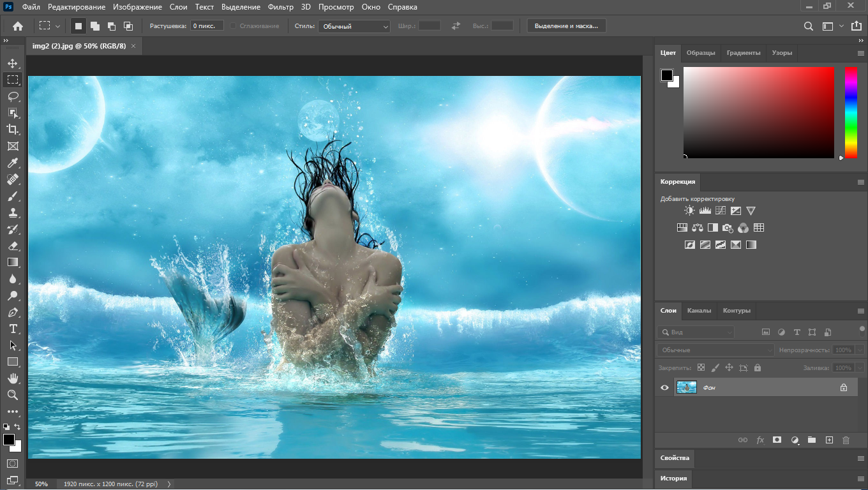Select the Crop tool
Screen dimensions: 868x490
(x=13, y=130)
